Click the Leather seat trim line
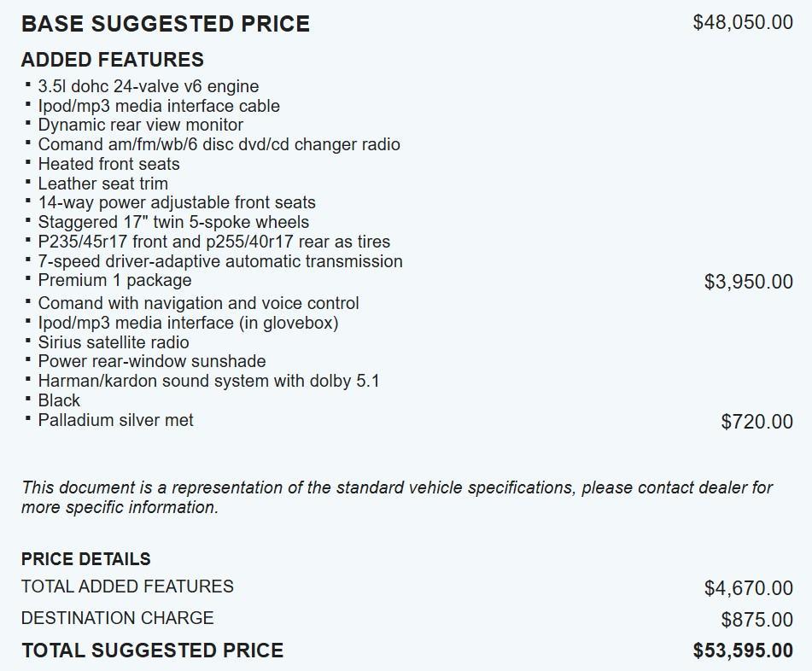The height and width of the screenshot is (671, 812). click(x=102, y=184)
